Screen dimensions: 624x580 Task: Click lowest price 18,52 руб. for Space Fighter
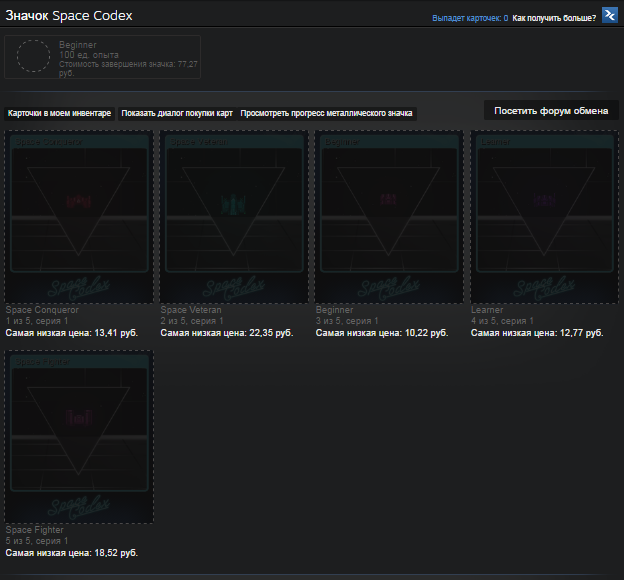click(72, 553)
